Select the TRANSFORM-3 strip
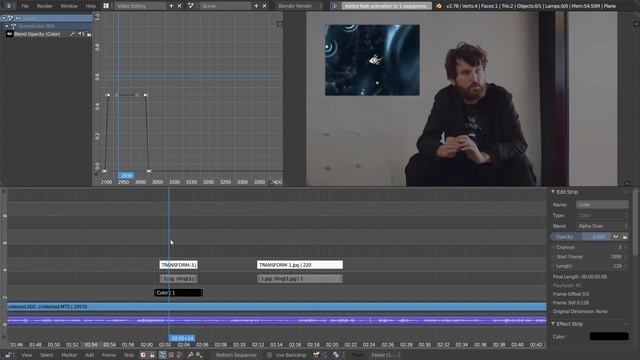Screen dimensions: 640x360 pyautogui.click(x=178, y=265)
